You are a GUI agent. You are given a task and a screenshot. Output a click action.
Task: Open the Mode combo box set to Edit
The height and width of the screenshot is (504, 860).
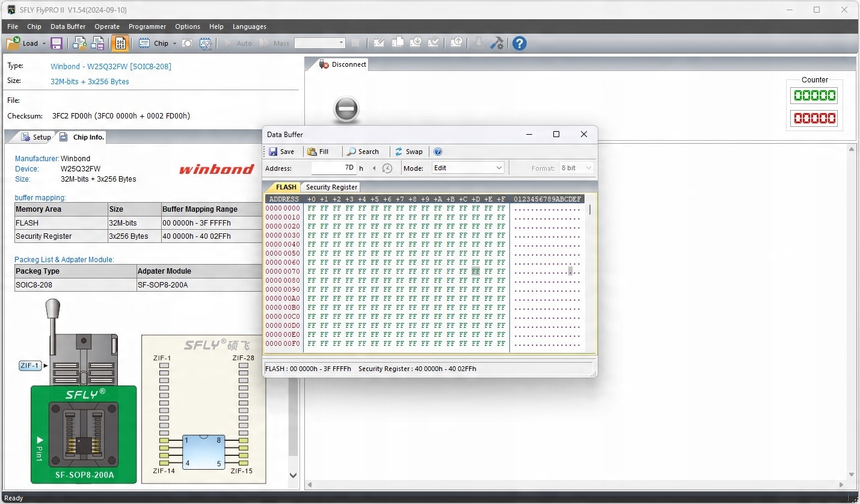coord(468,168)
